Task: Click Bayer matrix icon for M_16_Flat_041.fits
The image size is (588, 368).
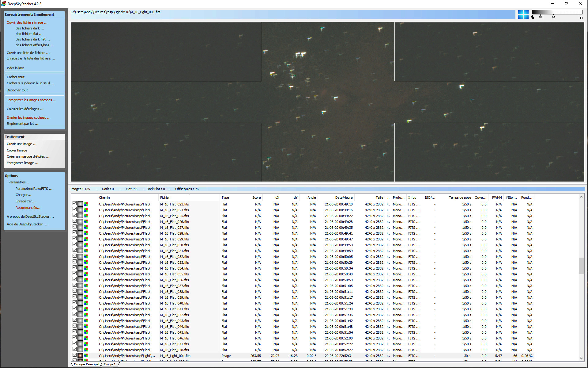Action: [x=86, y=309]
